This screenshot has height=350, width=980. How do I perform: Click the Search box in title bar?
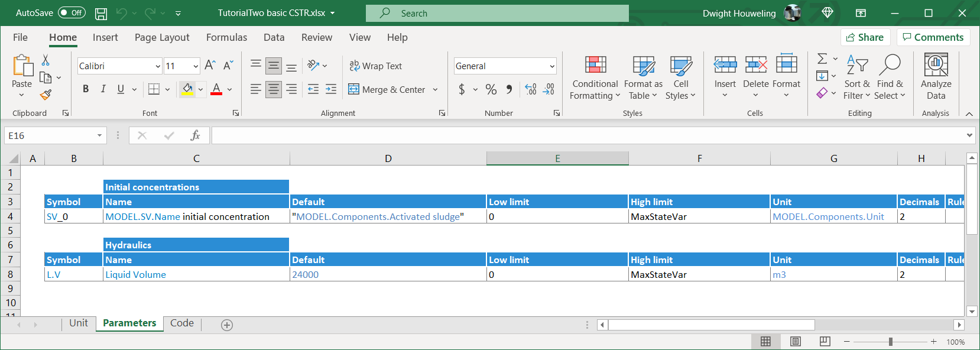497,13
